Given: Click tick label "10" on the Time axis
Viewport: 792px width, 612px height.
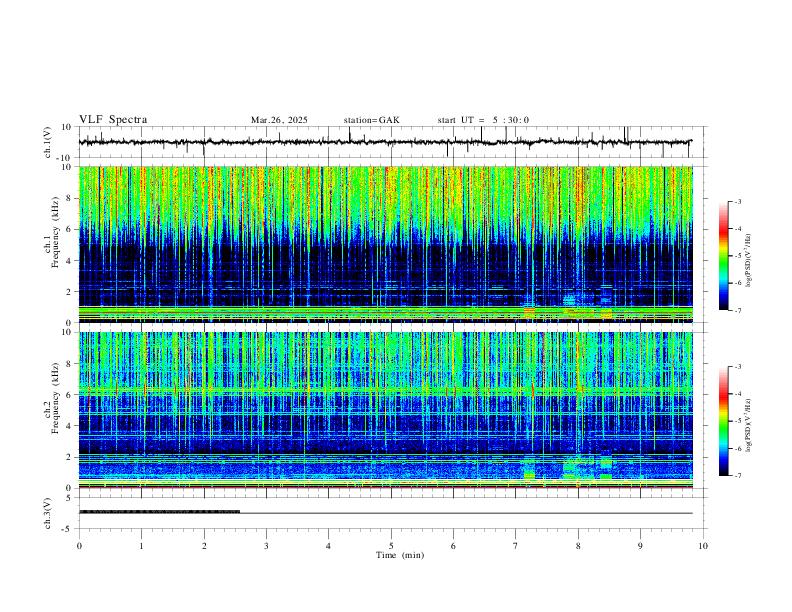Looking at the screenshot, I should [703, 546].
